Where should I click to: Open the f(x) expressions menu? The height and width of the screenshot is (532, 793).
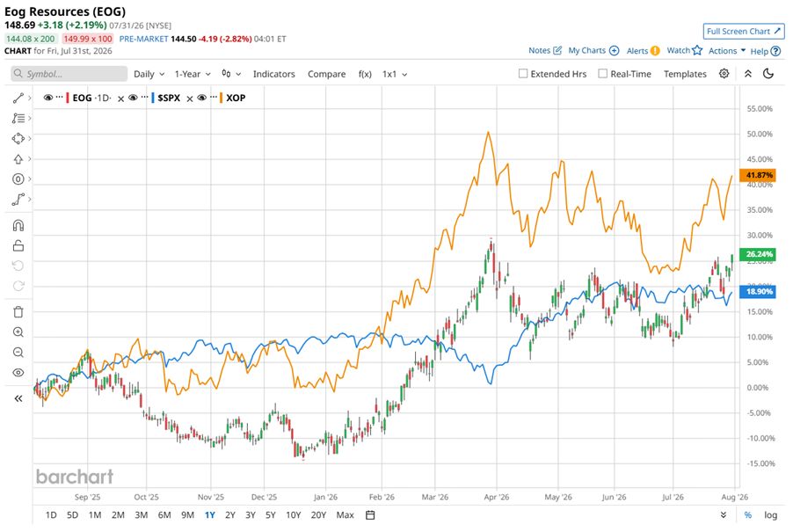(365, 74)
